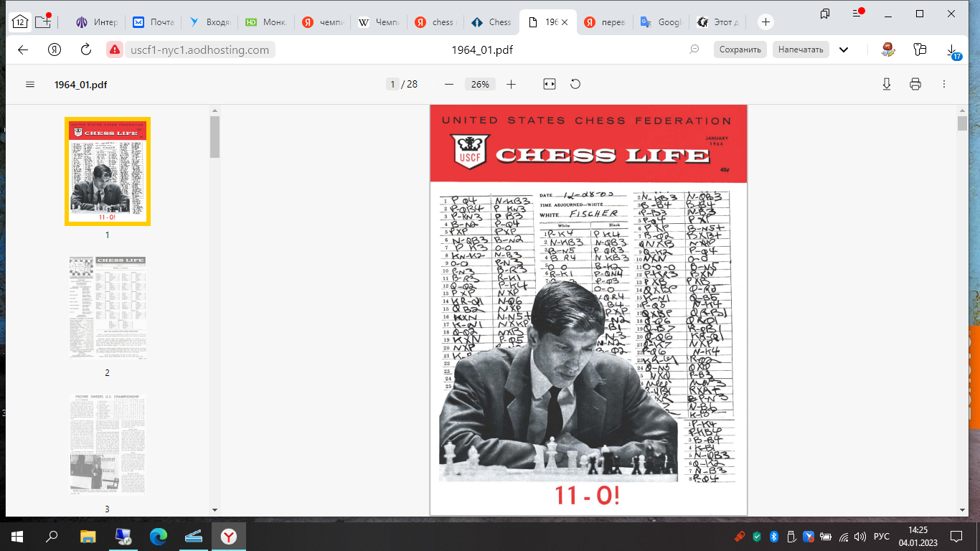Open Microsoft Edge from the taskbar
Viewport: 980px width, 551px height.
[x=158, y=536]
